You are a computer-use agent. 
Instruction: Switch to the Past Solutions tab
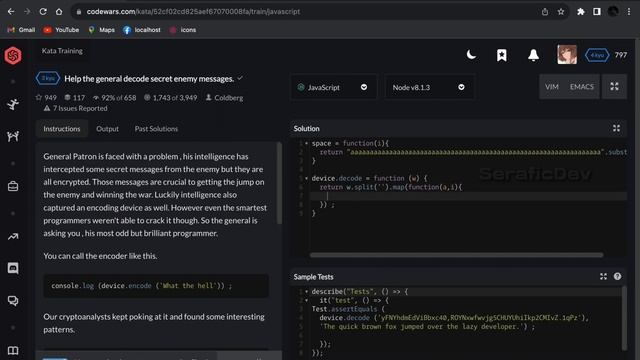(x=156, y=129)
